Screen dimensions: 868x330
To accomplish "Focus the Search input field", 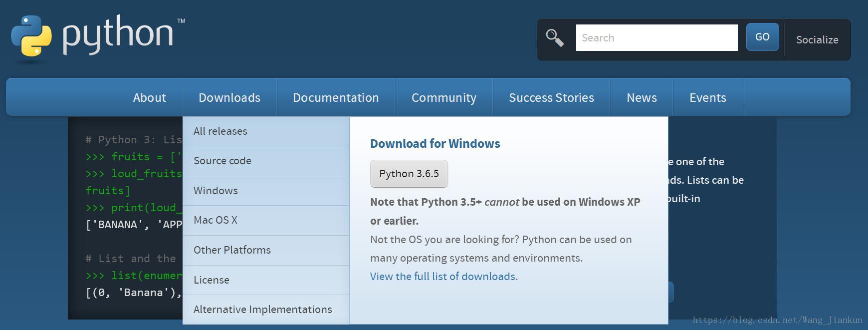I will click(656, 37).
